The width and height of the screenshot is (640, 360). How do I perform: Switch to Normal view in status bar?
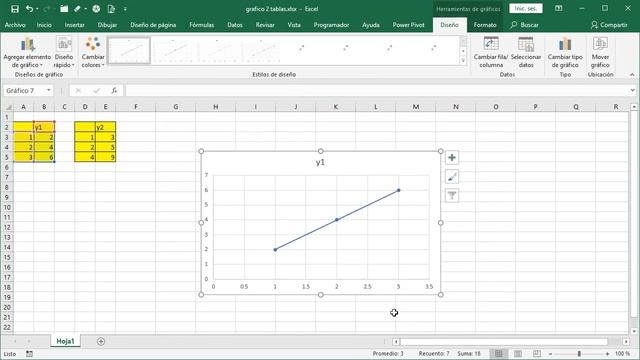[x=499, y=353]
